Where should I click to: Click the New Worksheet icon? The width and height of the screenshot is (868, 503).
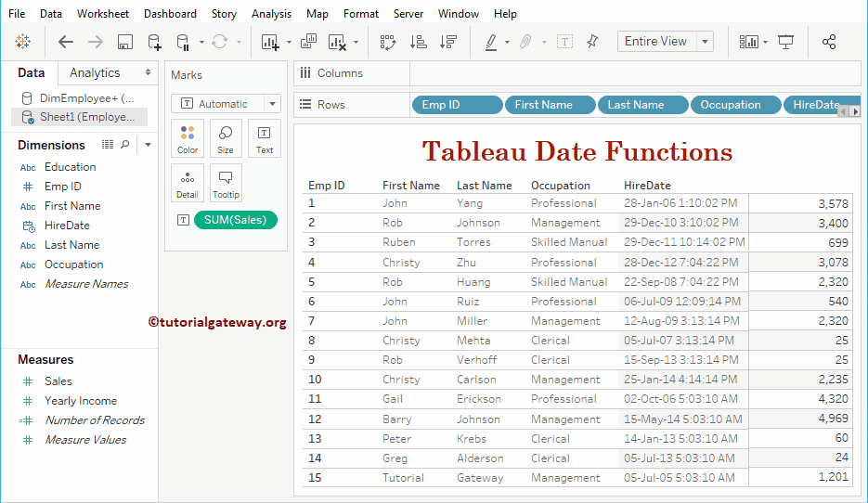[x=270, y=42]
